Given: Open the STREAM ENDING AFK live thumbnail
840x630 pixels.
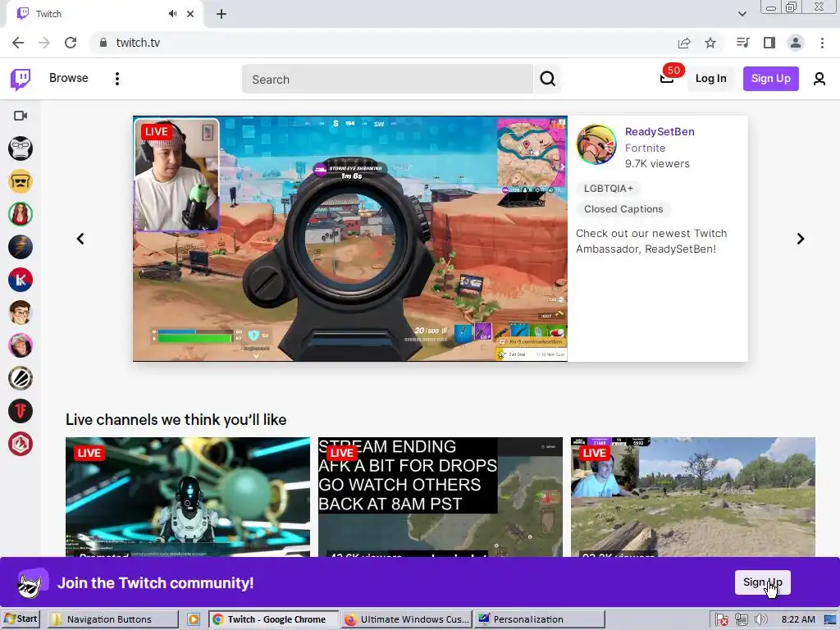Looking at the screenshot, I should 441,497.
